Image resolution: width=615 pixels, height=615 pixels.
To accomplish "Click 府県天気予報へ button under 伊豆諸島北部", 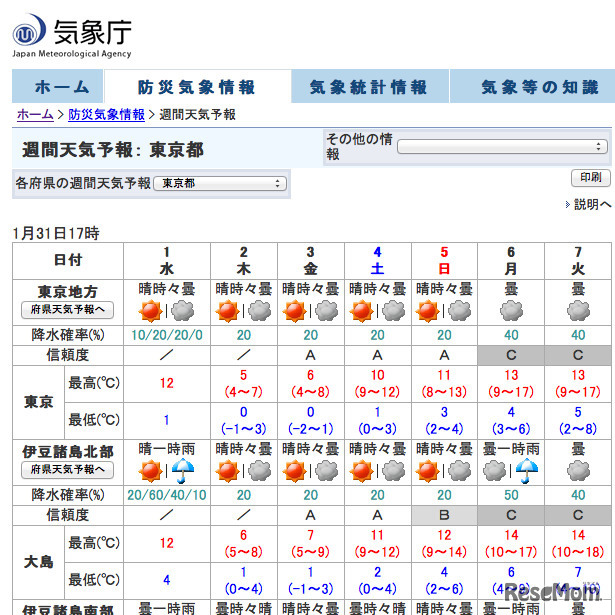I will click(x=67, y=469).
